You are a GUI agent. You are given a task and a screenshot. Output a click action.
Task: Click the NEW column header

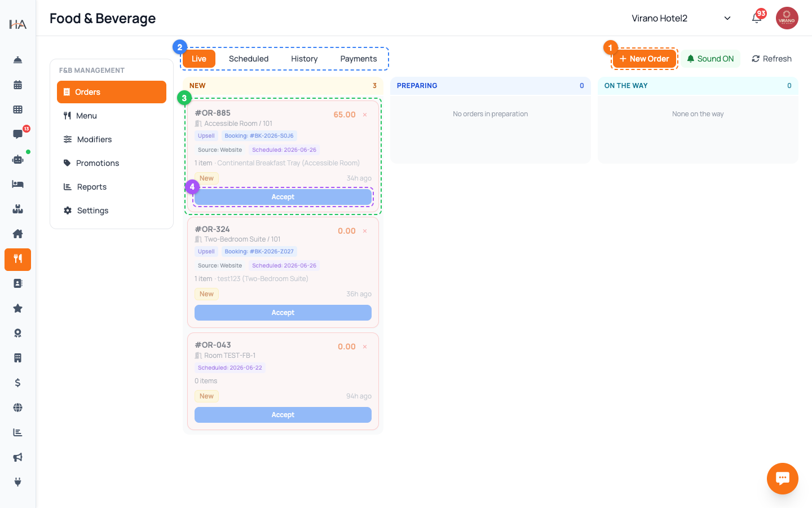click(x=283, y=86)
